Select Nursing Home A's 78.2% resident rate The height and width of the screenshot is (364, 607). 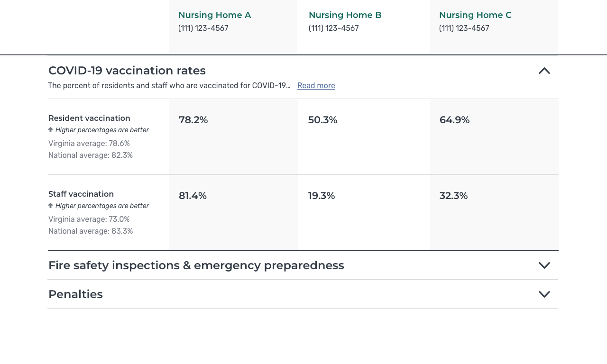(193, 120)
